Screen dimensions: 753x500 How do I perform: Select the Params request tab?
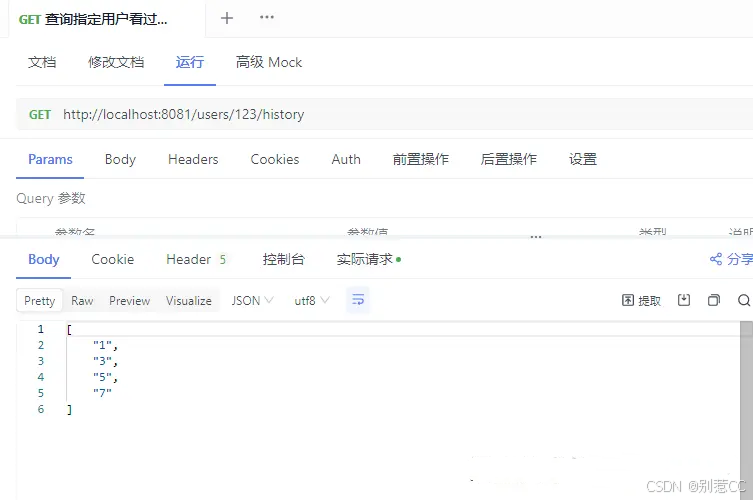(x=50, y=159)
